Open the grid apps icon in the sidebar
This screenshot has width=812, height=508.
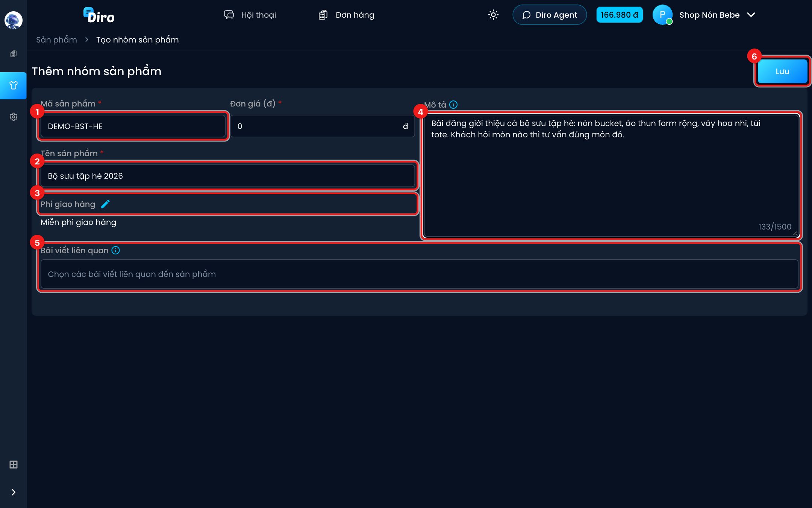[13, 464]
